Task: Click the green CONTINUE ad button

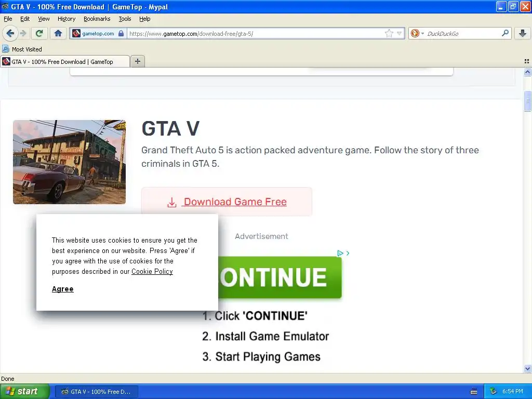Action: click(x=280, y=277)
